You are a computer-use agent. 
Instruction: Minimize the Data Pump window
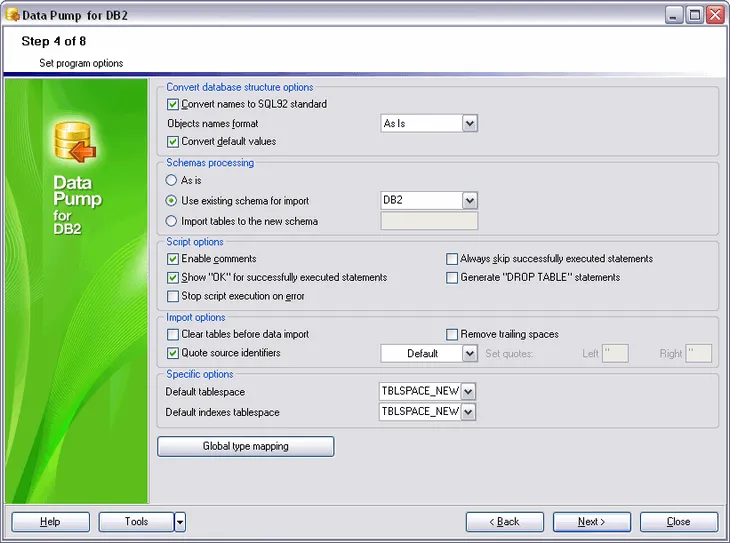[673, 15]
